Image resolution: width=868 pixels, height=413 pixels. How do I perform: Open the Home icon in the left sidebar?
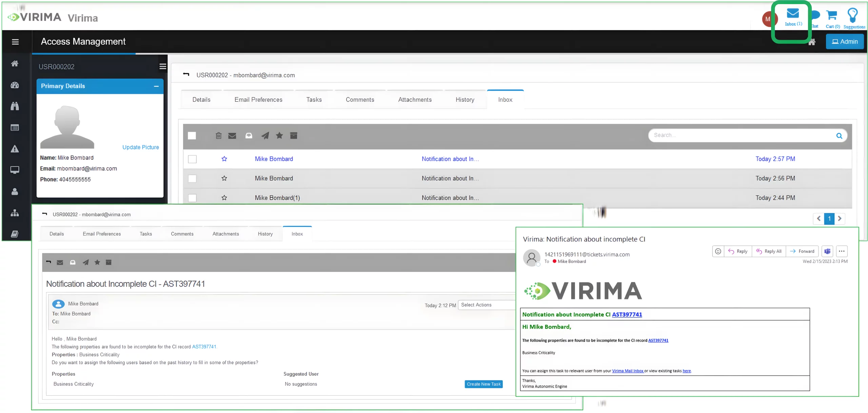(x=15, y=64)
